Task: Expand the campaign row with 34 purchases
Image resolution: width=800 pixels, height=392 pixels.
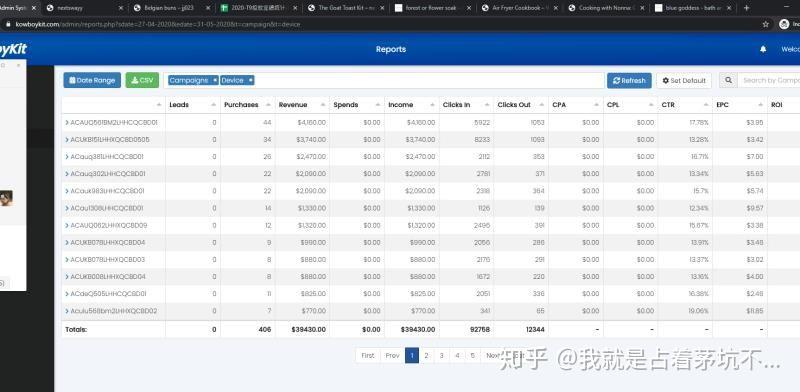Action: point(67,140)
